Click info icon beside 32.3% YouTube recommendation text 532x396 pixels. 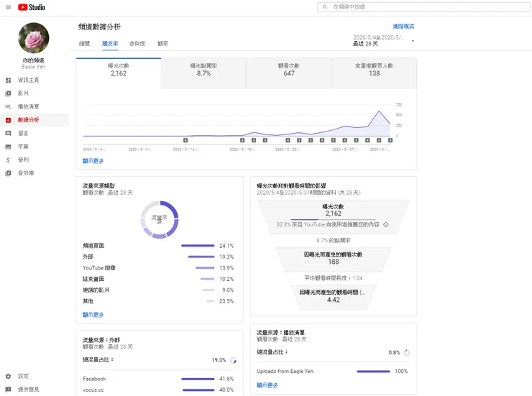coord(386,224)
